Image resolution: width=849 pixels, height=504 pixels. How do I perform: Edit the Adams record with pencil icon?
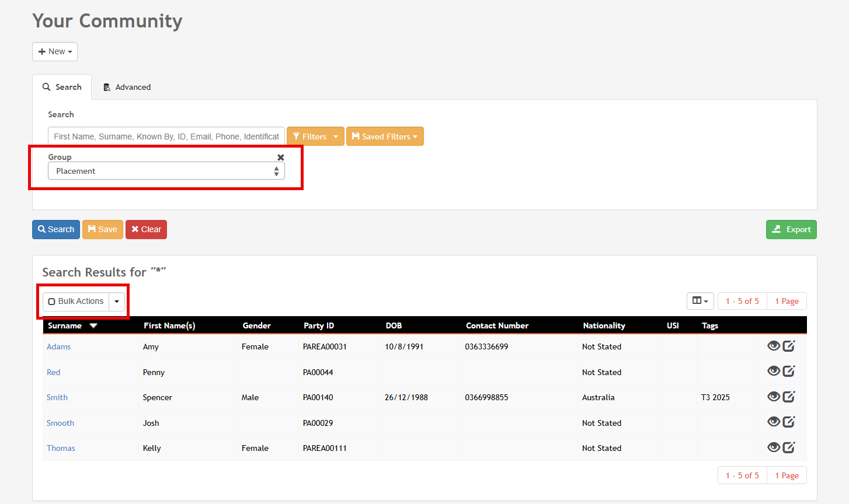(789, 346)
